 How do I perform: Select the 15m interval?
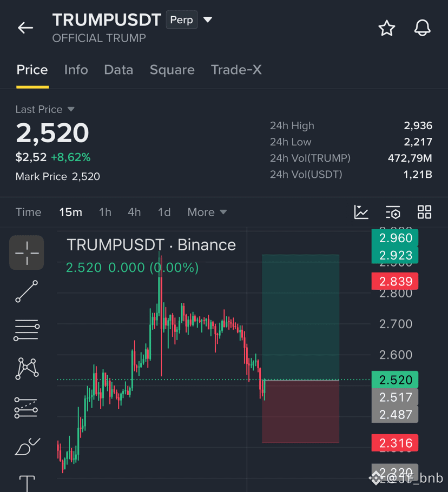pos(71,212)
